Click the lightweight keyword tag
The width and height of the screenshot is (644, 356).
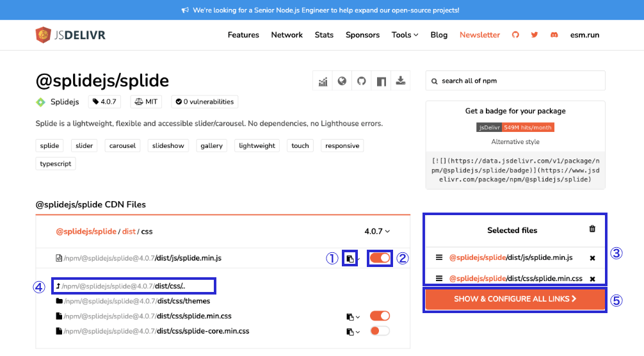(x=257, y=146)
